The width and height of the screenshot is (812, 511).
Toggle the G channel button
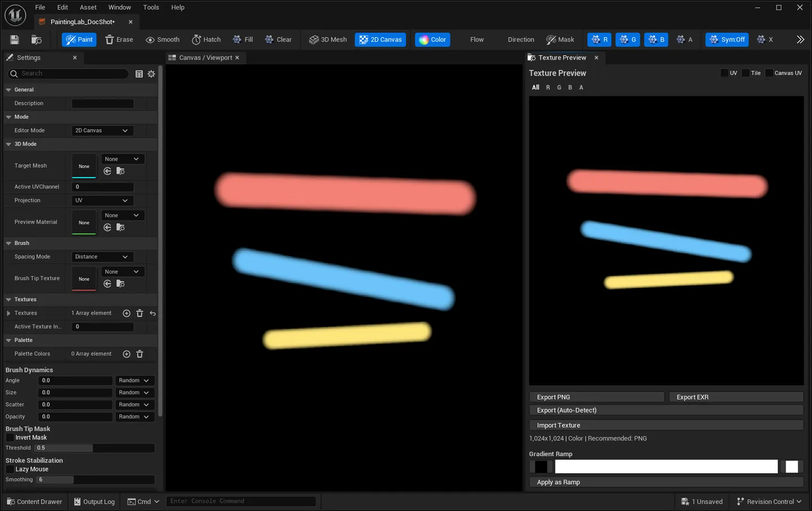[628, 39]
